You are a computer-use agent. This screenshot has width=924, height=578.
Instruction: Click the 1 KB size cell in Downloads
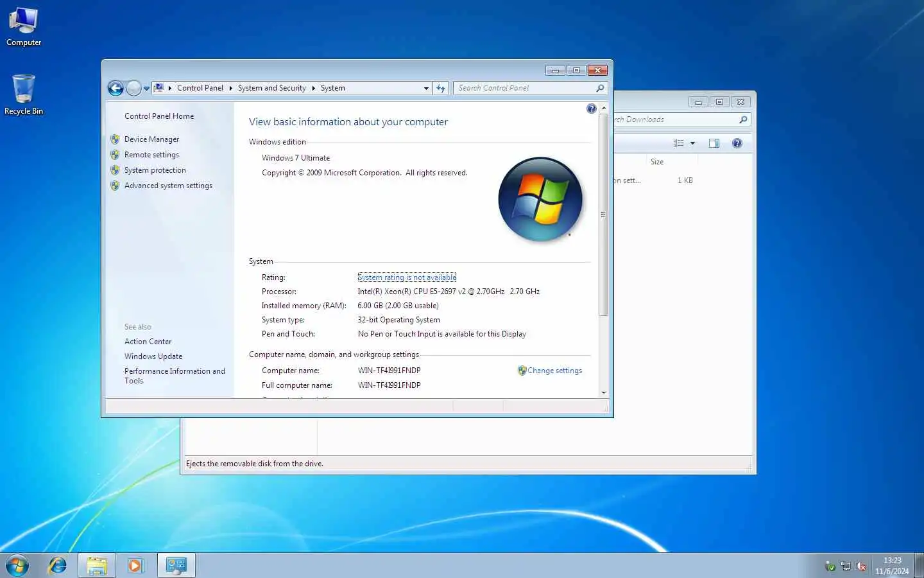coord(685,180)
